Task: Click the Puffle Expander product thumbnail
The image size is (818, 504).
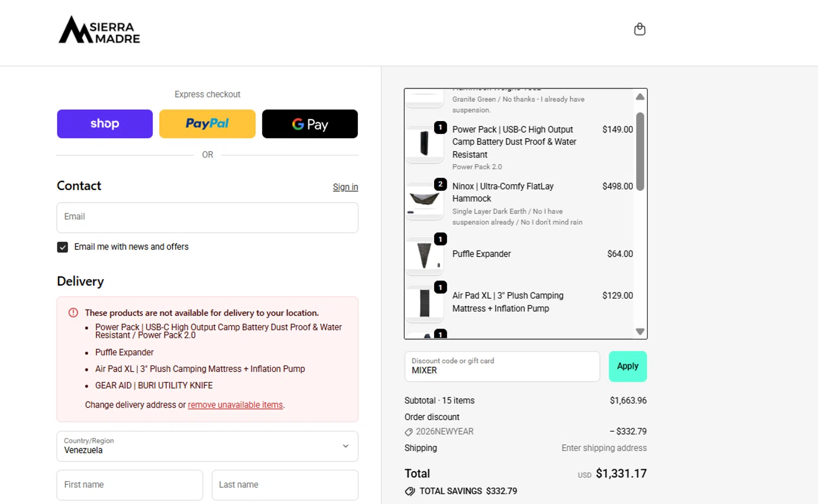Action: (x=424, y=255)
